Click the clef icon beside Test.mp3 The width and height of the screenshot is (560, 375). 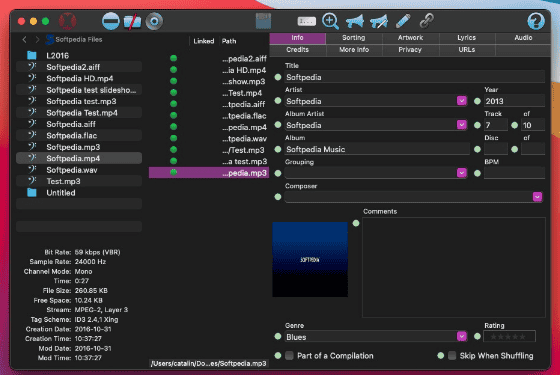click(32, 181)
